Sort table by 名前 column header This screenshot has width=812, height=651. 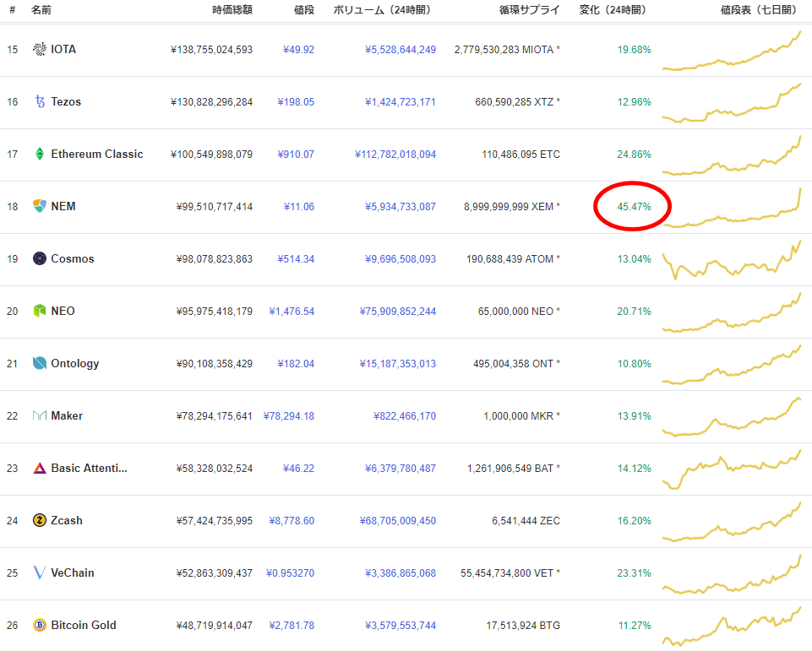click(41, 10)
